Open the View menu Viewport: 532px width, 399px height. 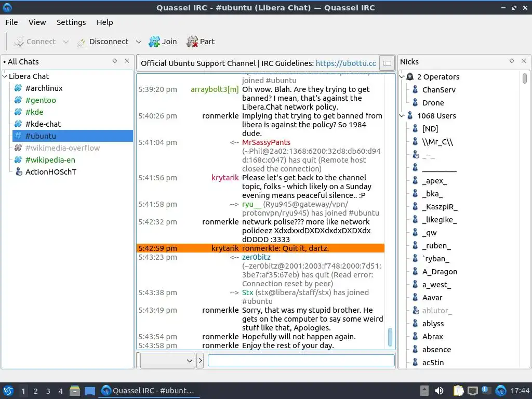pyautogui.click(x=37, y=22)
